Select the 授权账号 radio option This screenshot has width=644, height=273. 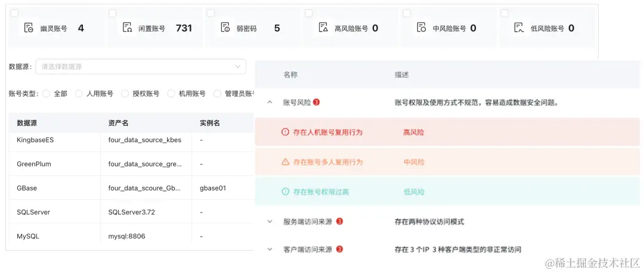pyautogui.click(x=125, y=94)
